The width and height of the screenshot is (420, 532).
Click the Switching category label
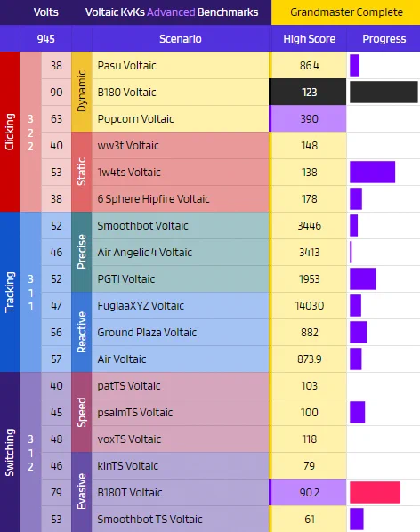(10, 452)
